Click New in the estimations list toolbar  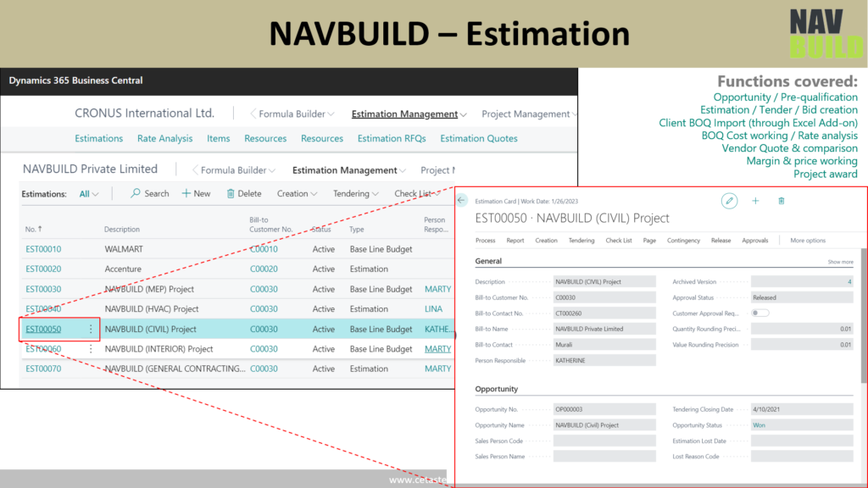(x=196, y=193)
